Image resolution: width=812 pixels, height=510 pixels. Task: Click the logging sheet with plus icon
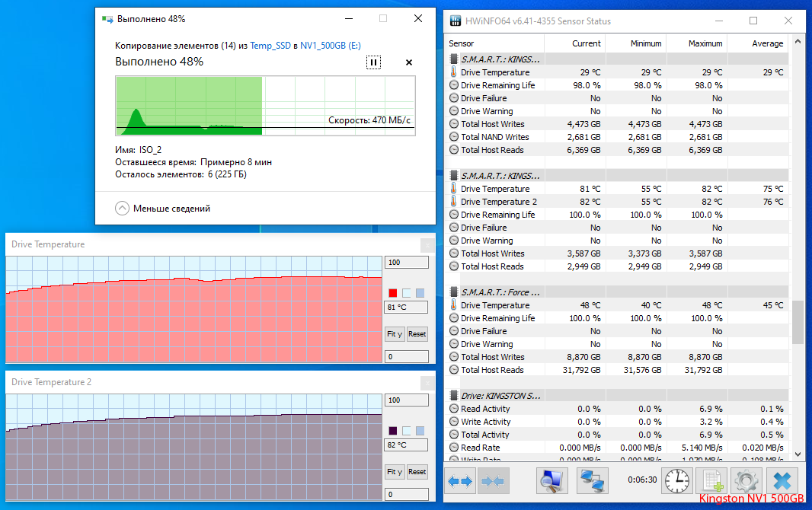(711, 481)
